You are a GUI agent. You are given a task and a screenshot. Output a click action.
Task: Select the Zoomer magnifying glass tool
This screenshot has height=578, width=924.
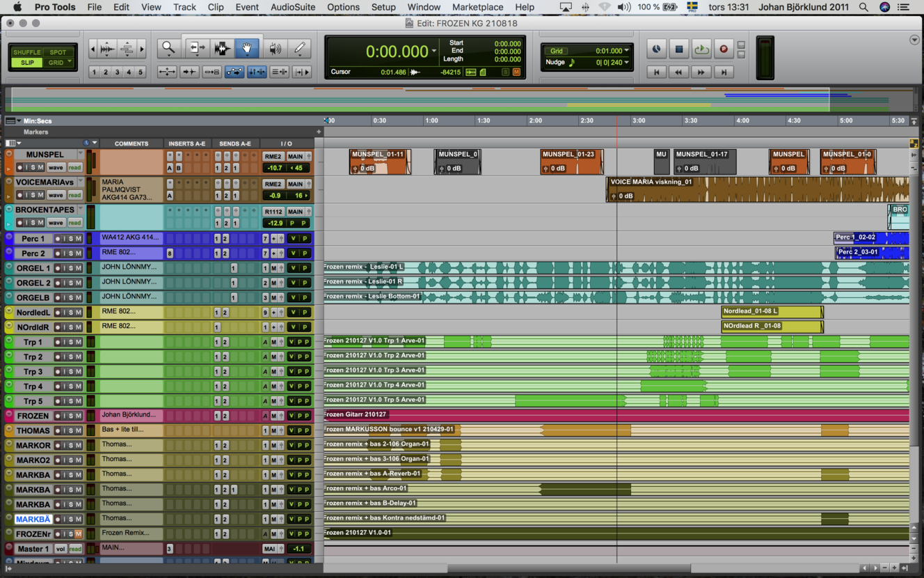pos(168,48)
